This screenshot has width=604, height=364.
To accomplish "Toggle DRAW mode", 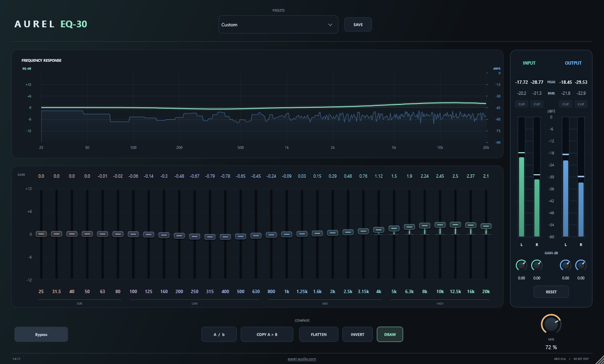I will (x=390, y=334).
